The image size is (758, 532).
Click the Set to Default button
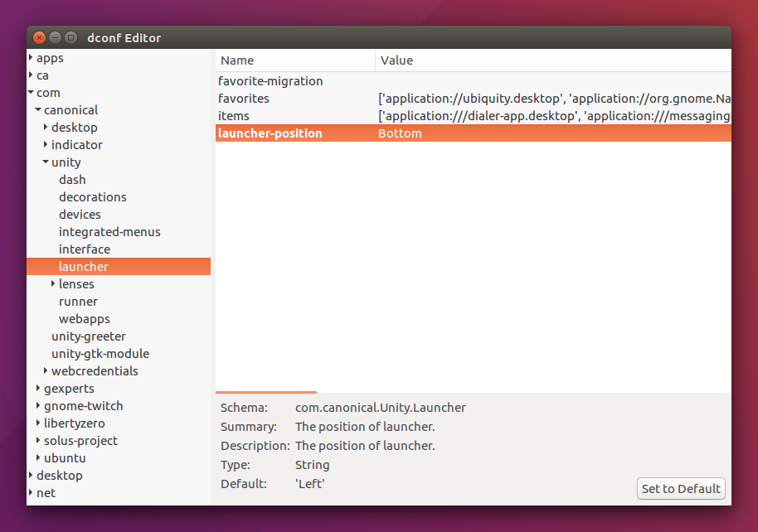(x=681, y=489)
